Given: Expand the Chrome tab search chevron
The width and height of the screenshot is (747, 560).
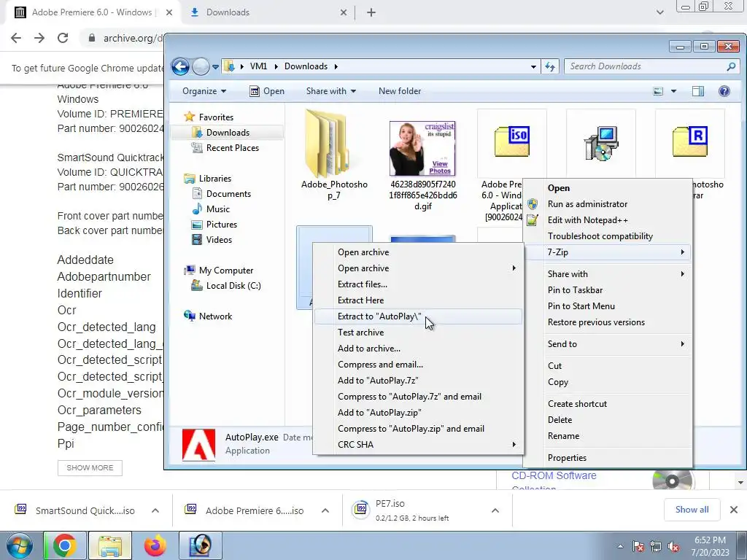Looking at the screenshot, I should point(659,12).
